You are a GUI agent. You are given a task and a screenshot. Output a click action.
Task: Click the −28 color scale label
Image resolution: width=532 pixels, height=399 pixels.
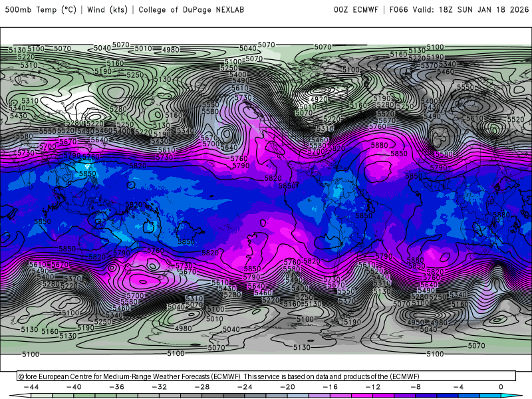tap(202, 387)
